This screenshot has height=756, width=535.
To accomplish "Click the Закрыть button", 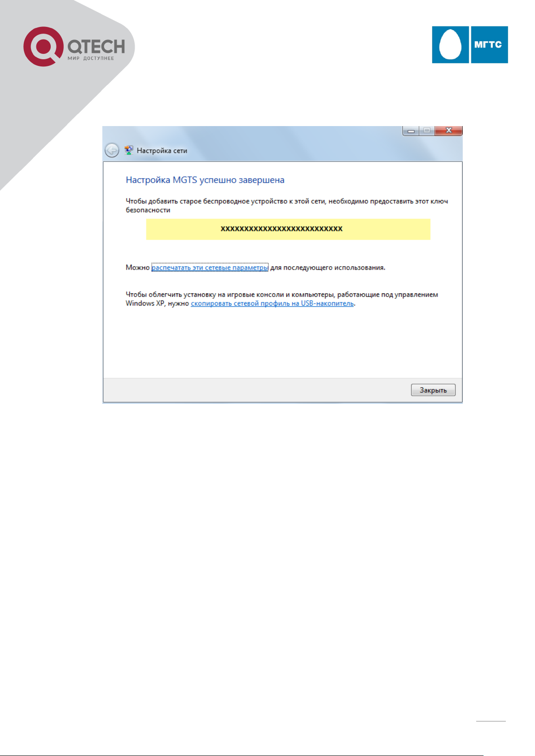I will (433, 390).
